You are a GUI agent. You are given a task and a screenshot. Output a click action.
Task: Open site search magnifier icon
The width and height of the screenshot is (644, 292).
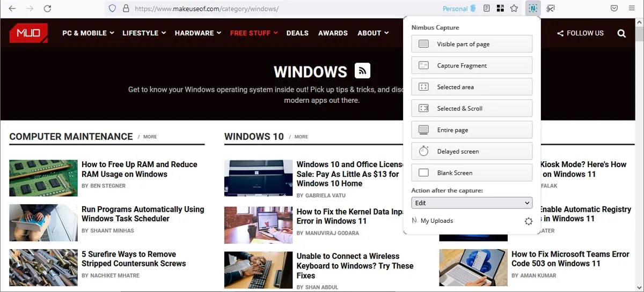621,33
